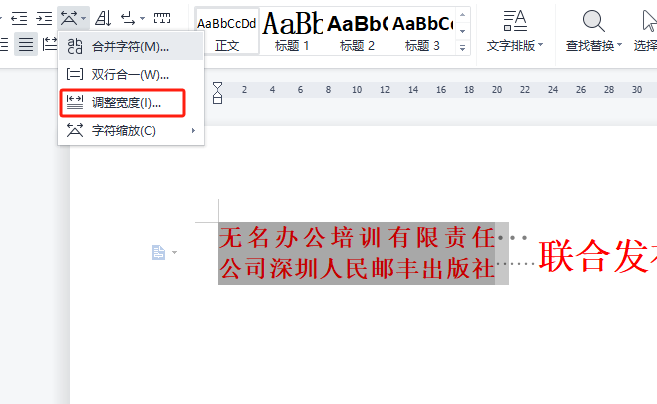Choose 合并字符(M) from the menu
The image size is (657, 404).
[x=131, y=47]
